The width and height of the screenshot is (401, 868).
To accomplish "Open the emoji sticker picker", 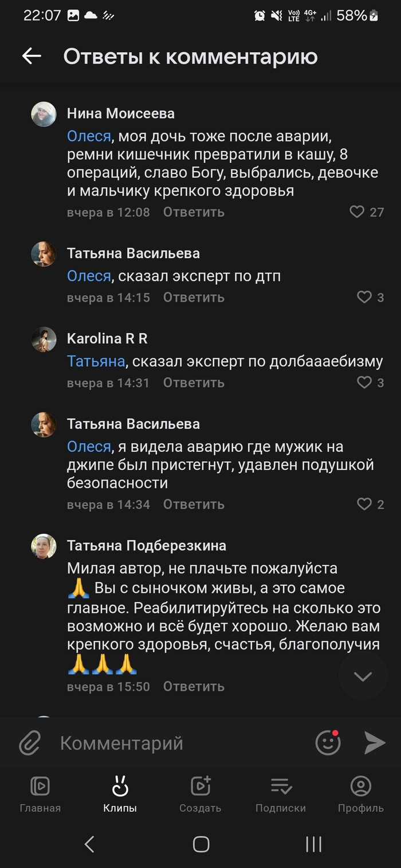I will tap(328, 743).
